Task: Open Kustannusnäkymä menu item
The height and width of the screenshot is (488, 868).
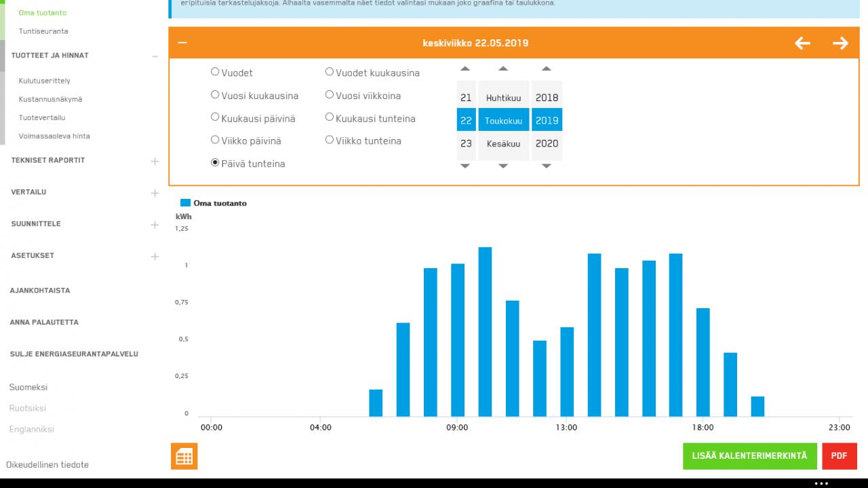Action: (50, 99)
